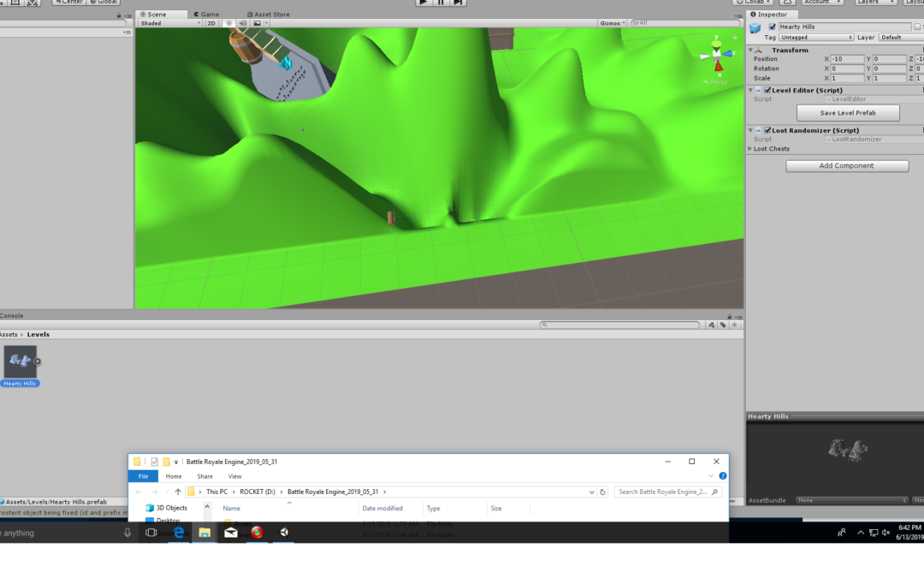Open Hearty Hills prefab arrow button
Screen dimensions: 924x578
(x=37, y=361)
